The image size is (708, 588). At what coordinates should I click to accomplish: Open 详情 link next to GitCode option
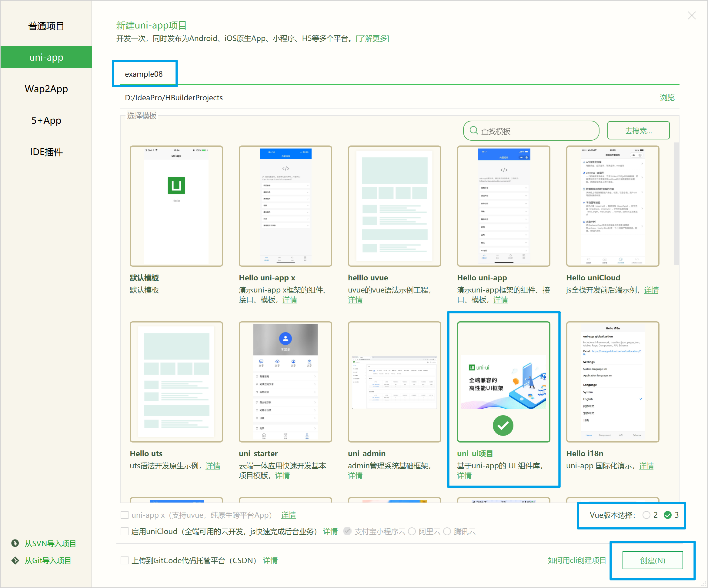click(x=270, y=560)
